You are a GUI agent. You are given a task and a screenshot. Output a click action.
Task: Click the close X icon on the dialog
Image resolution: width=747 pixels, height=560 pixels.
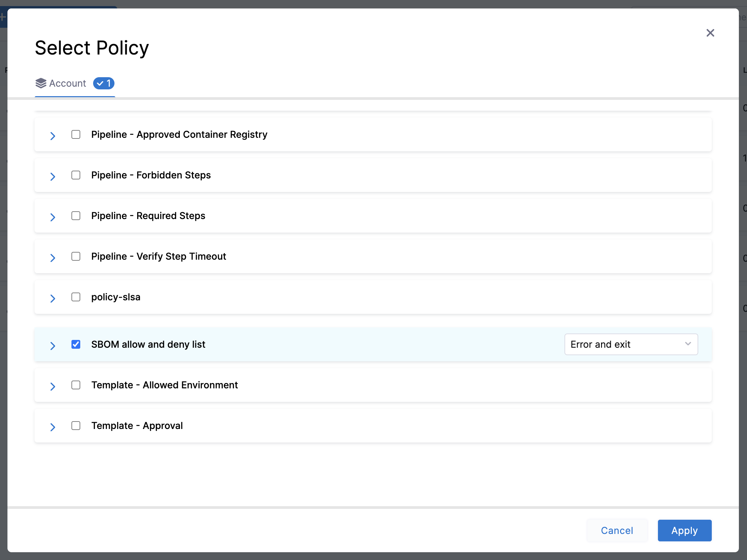(710, 33)
